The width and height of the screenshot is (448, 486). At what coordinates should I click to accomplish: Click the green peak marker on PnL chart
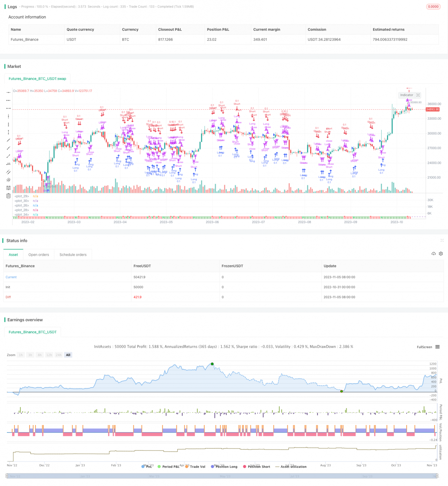[212, 364]
